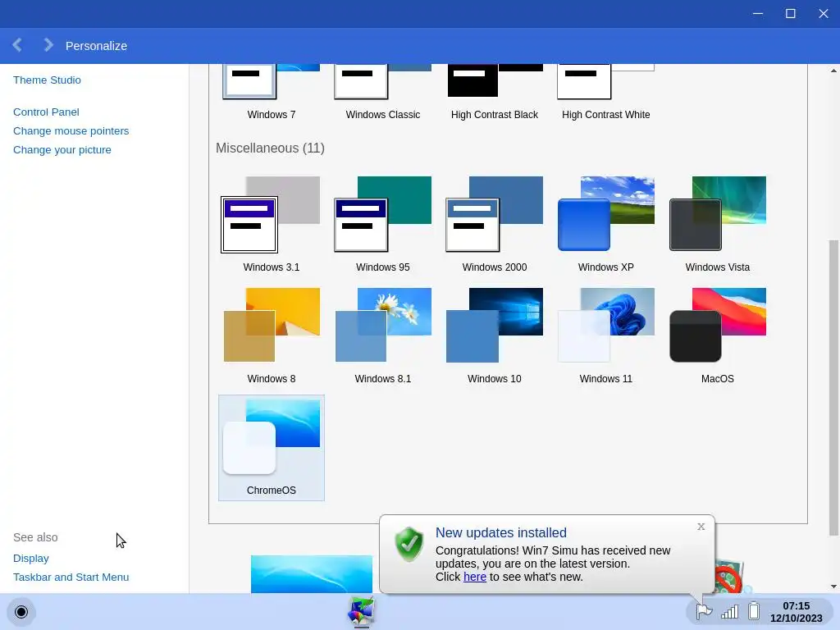Open the clock showing 07:15

796,612
